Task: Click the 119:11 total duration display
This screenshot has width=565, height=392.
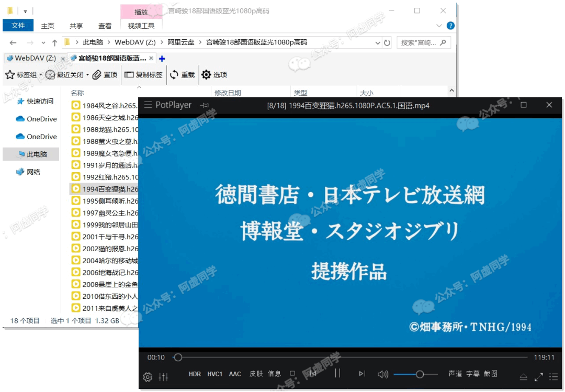Action: tap(544, 357)
